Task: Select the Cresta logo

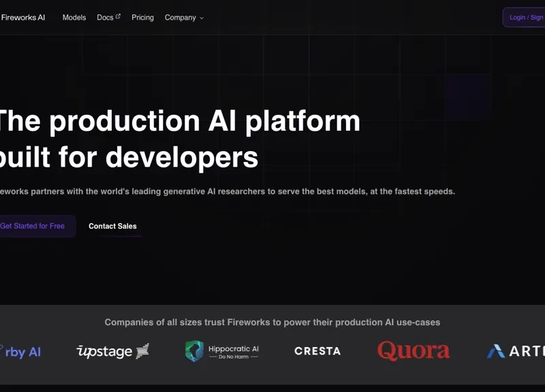Action: [317, 351]
